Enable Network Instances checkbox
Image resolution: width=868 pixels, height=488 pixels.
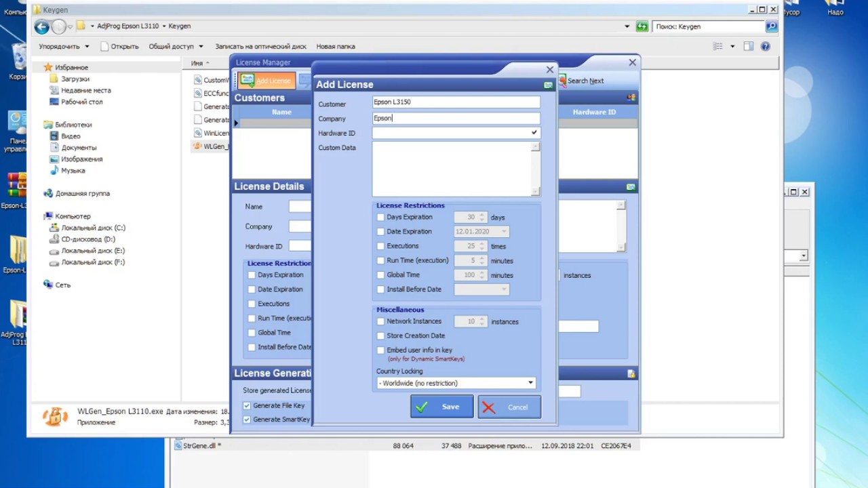click(x=380, y=322)
